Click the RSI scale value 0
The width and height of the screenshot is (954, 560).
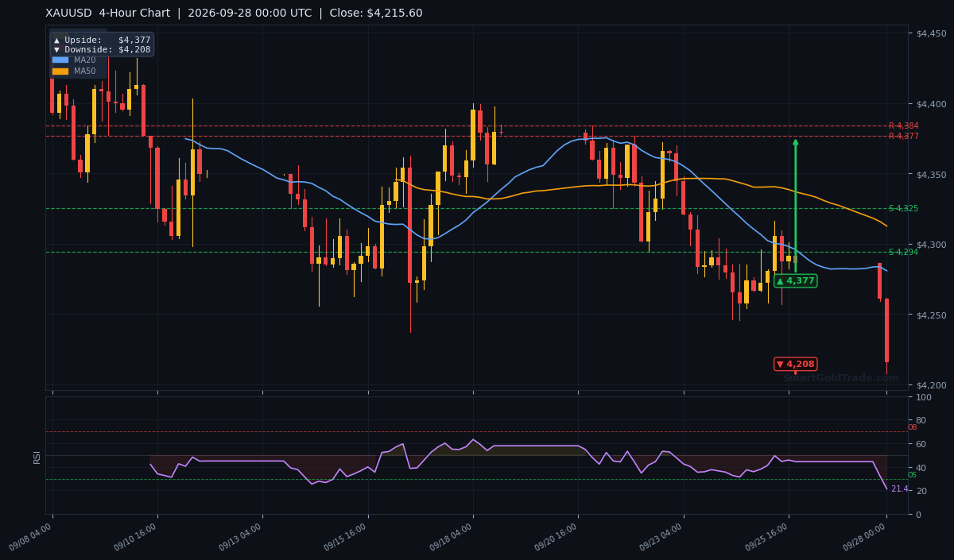coord(919,515)
